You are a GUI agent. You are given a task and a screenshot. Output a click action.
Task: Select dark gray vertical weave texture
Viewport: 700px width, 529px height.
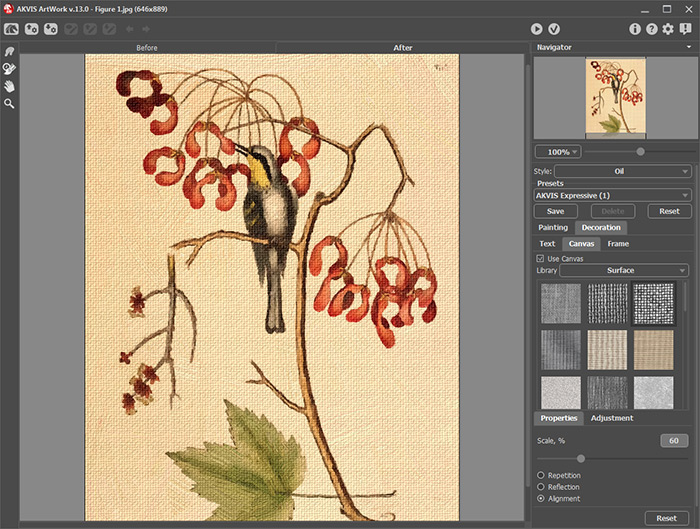tap(561, 350)
